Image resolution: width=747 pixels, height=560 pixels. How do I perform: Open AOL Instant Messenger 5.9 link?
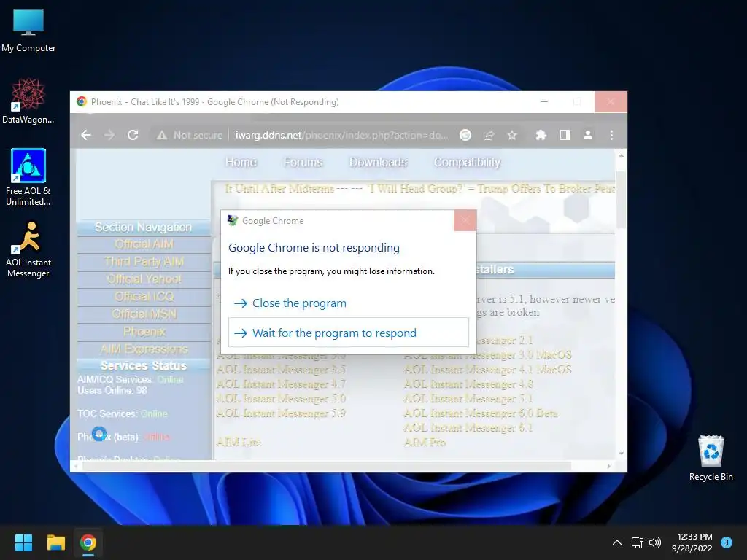[x=281, y=413]
